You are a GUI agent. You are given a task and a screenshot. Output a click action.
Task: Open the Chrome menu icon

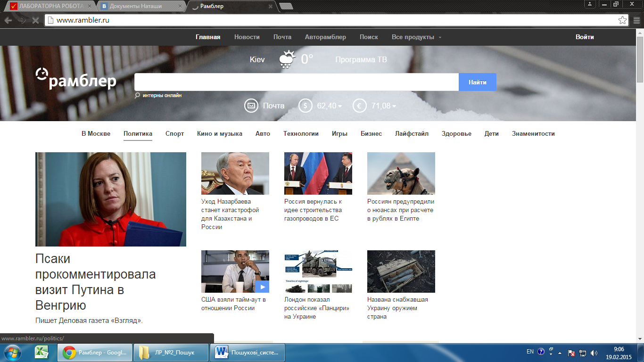coord(636,20)
